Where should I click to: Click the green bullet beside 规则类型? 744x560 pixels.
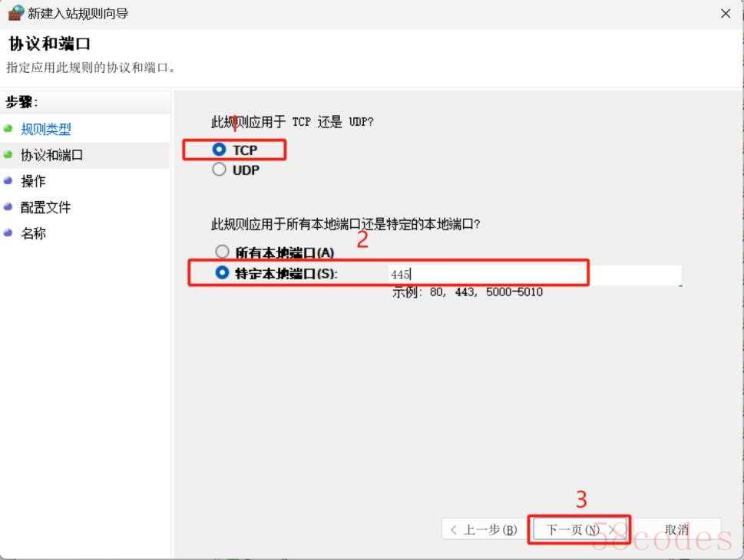tap(8, 129)
